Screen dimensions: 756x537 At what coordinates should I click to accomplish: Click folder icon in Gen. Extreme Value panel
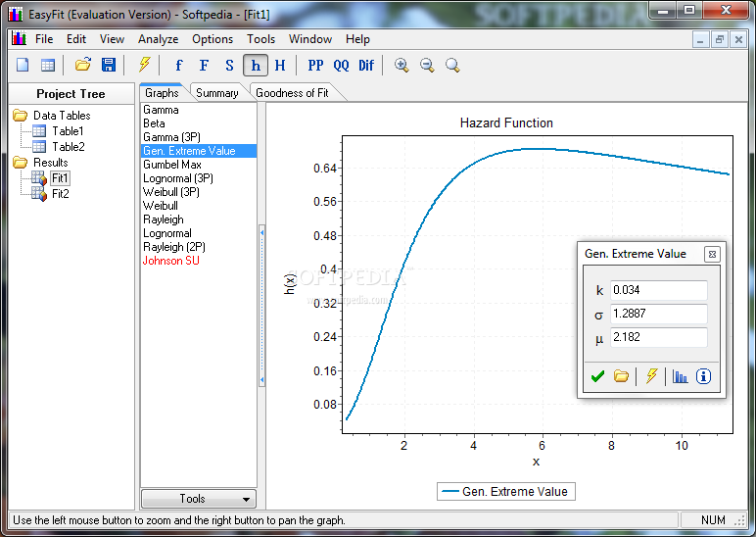pyautogui.click(x=621, y=376)
